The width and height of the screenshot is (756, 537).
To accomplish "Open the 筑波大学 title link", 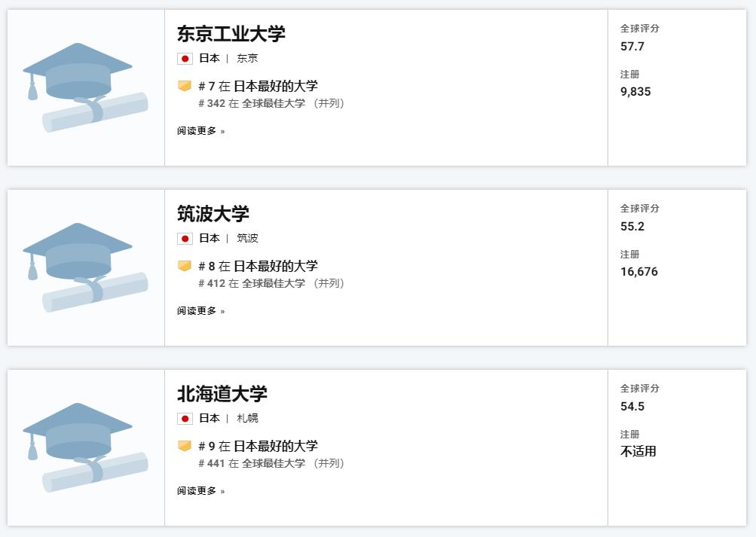I will (213, 214).
